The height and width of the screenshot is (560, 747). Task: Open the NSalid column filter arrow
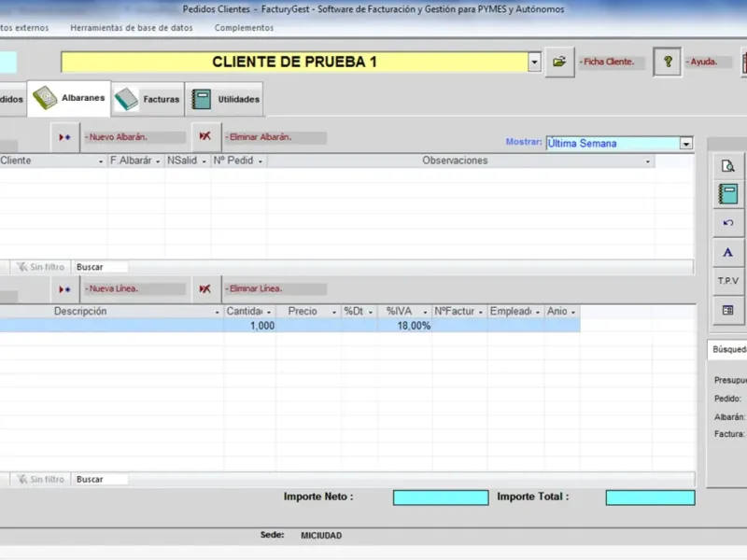204,161
